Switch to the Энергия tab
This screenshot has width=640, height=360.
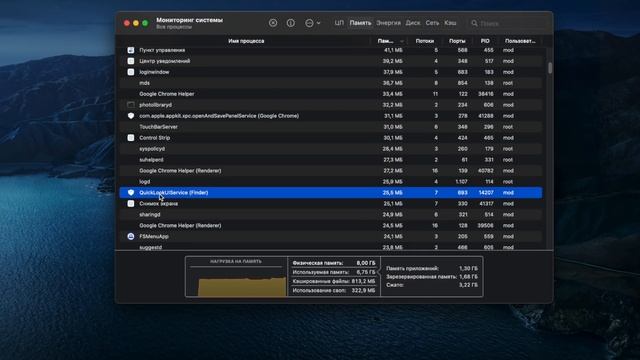coord(389,23)
